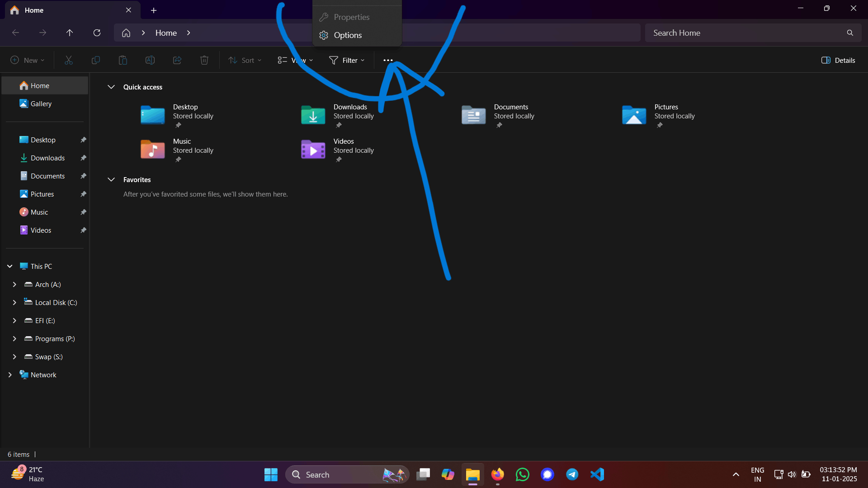Click the Refresh icon beside address bar

(97, 33)
